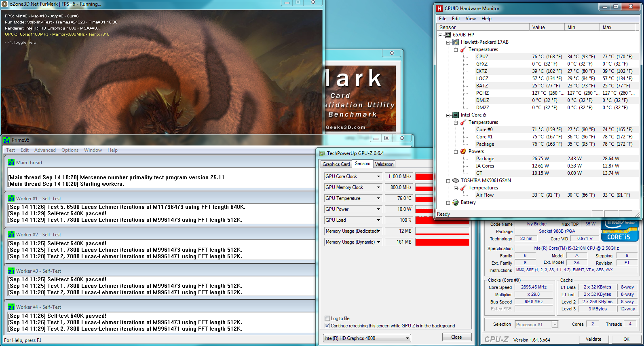Click the Memory Usage (Dedicated) graph bar
Screen dimensions: 644x346
[442, 231]
